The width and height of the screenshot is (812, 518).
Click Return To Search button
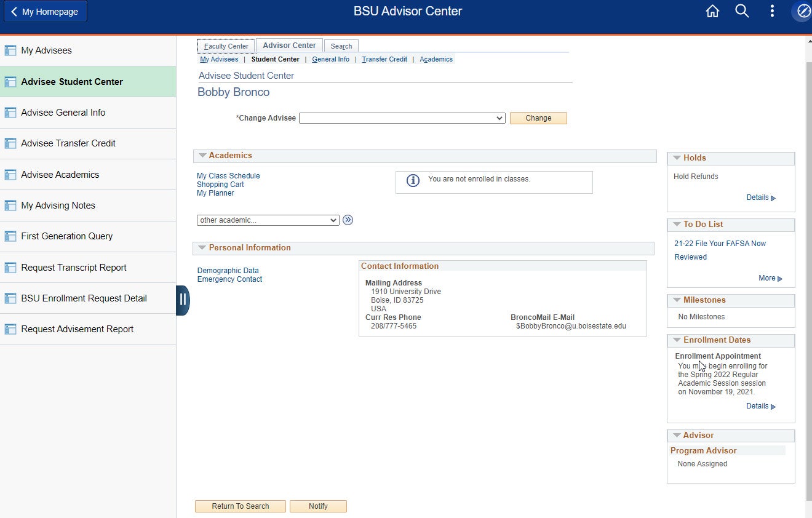(x=241, y=506)
